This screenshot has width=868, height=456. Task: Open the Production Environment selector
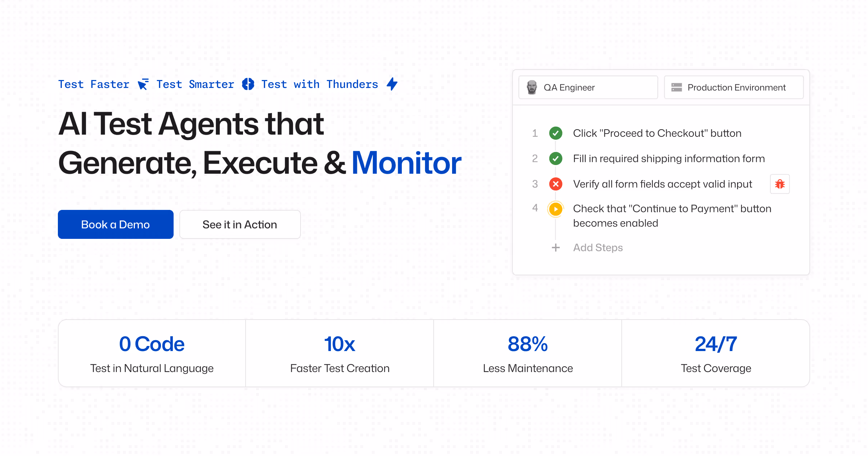click(734, 88)
